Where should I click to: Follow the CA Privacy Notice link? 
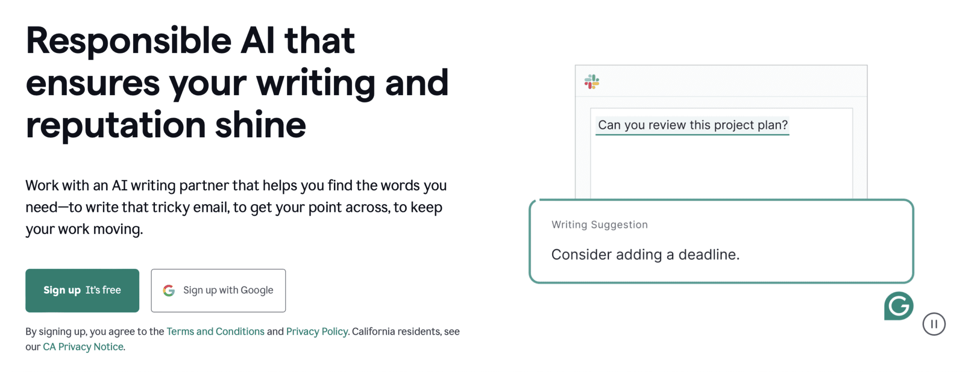(x=83, y=347)
